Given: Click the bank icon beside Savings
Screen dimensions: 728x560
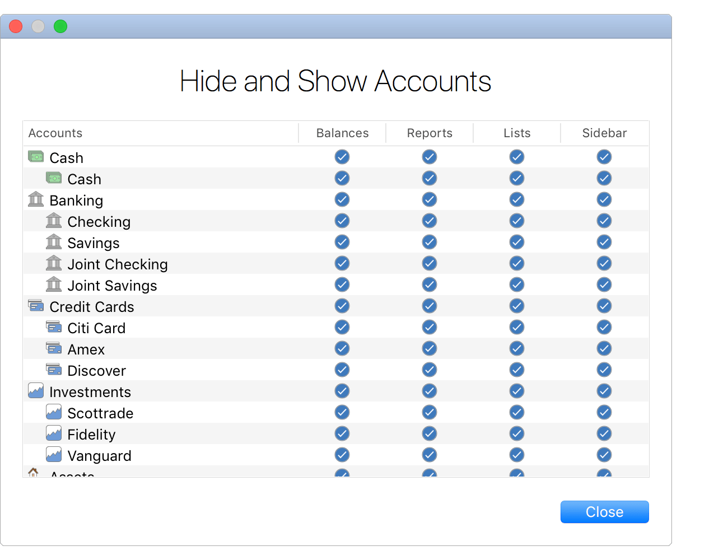Looking at the screenshot, I should [x=54, y=241].
